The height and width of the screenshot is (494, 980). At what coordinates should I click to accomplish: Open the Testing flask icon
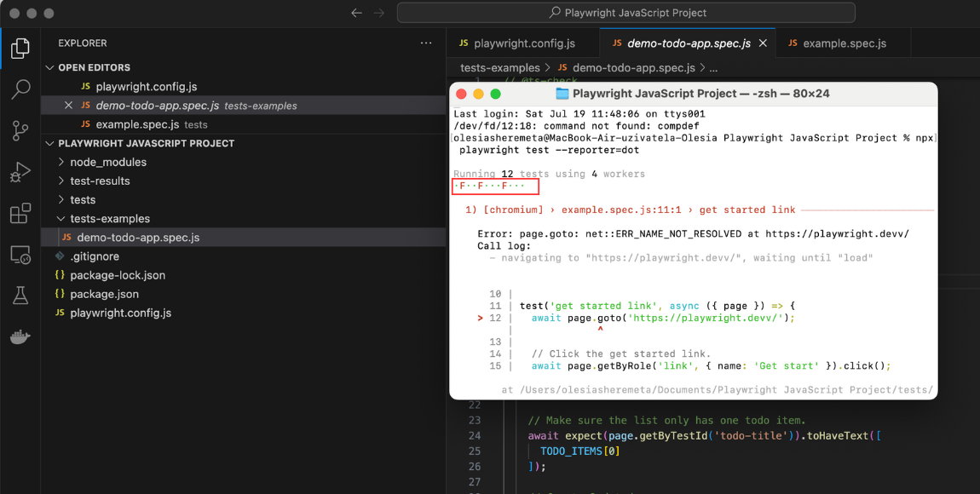tap(20, 295)
